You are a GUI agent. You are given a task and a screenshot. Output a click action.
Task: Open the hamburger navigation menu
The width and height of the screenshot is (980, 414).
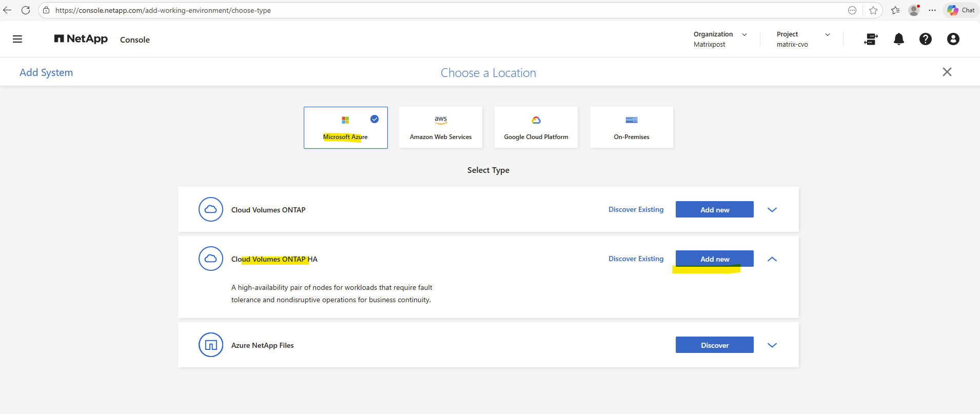tap(17, 39)
